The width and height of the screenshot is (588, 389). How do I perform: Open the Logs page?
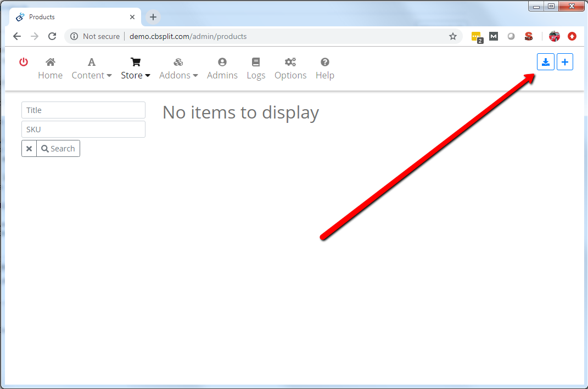(256, 69)
